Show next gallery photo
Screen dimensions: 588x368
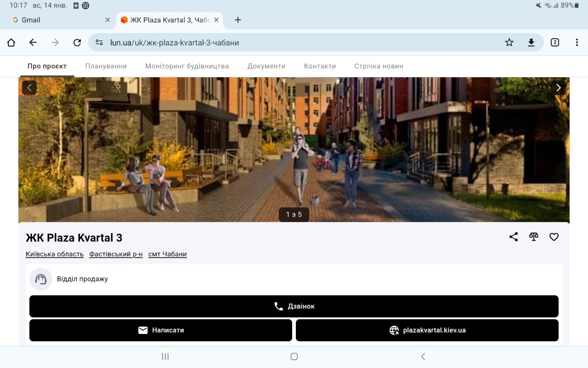point(558,88)
